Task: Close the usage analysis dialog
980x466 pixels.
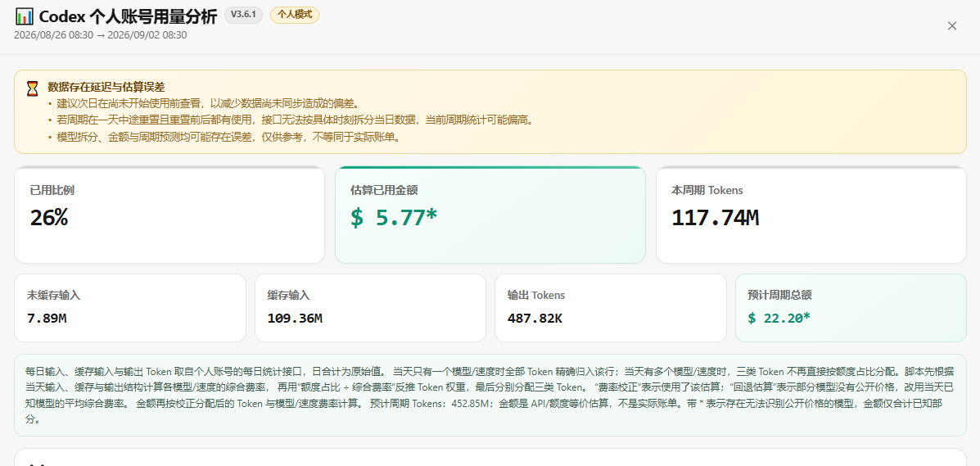Action: pyautogui.click(x=952, y=25)
